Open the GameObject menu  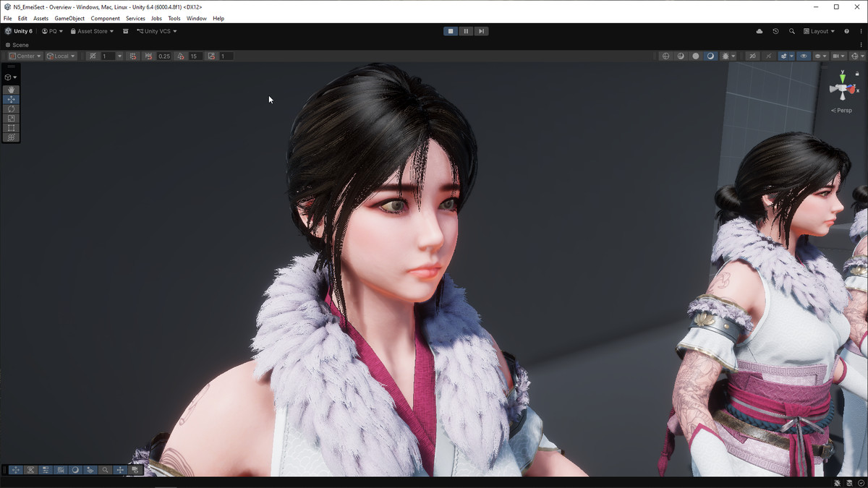69,18
